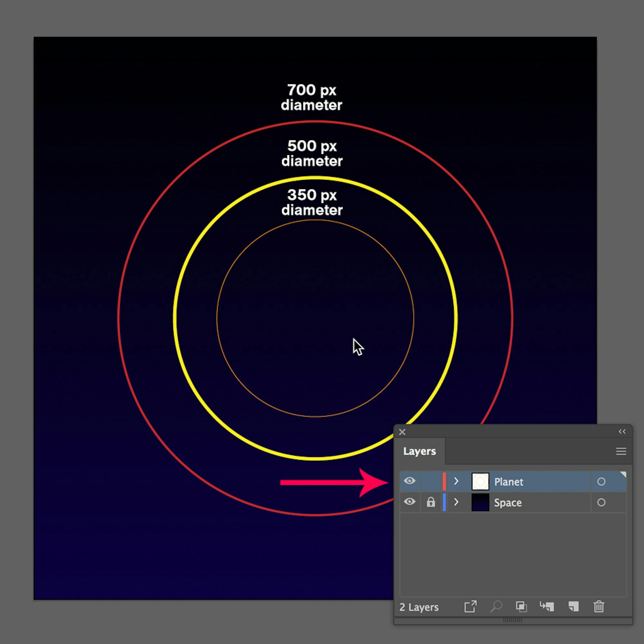Click the Space layer target circle
Screen dimensions: 644x644
[601, 502]
